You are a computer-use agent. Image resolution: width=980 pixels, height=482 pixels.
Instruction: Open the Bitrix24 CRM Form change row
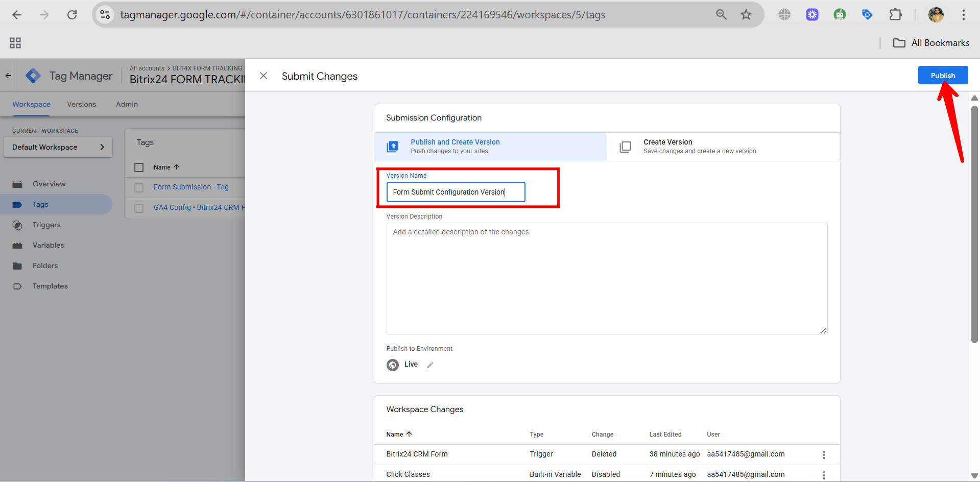pos(607,454)
